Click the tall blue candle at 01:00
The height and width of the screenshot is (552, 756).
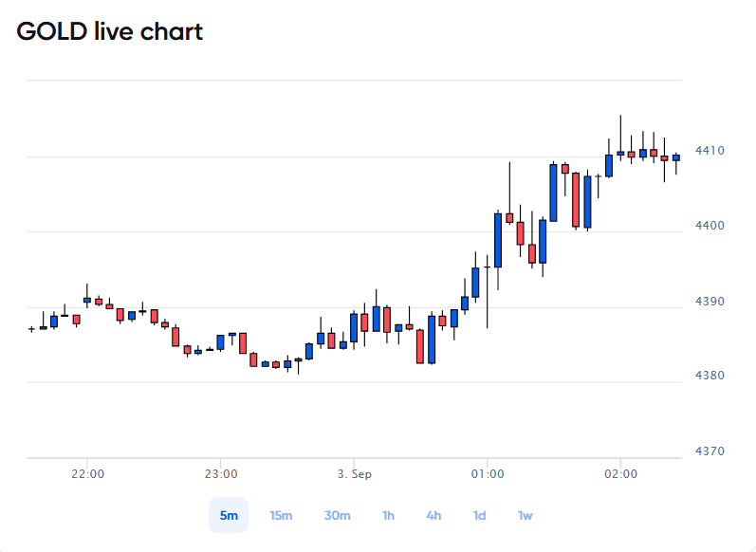pyautogui.click(x=498, y=240)
